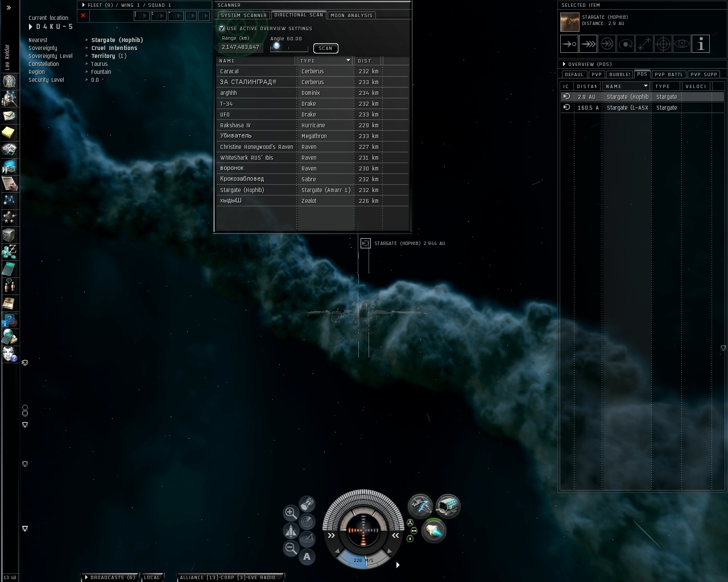Screen dimensions: 728x582
Task: Click the Look At eye icon
Action: click(x=682, y=44)
